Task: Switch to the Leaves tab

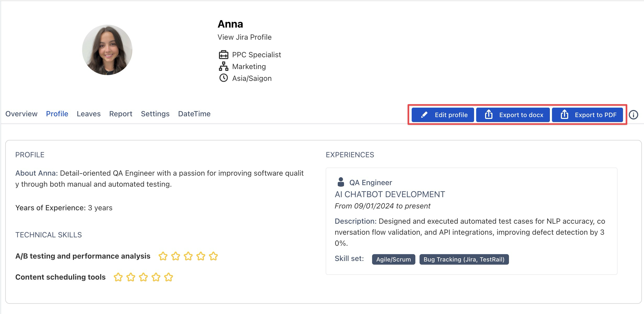Action: point(89,114)
